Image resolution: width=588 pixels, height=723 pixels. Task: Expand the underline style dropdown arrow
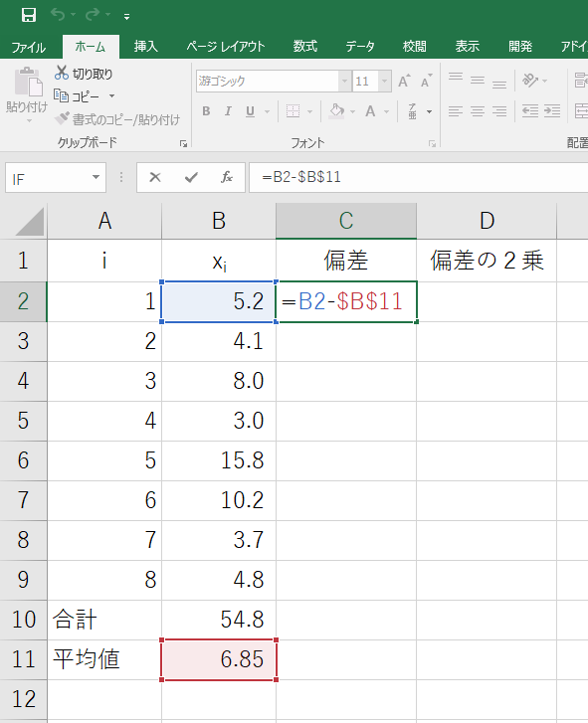click(x=267, y=111)
